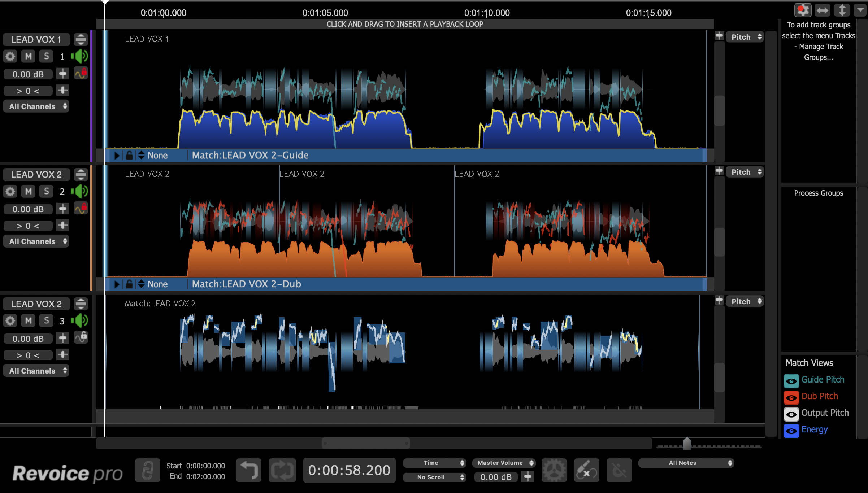The width and height of the screenshot is (868, 493).
Task: Open Pitch selector for LEAD VOX 1
Action: [x=745, y=37]
